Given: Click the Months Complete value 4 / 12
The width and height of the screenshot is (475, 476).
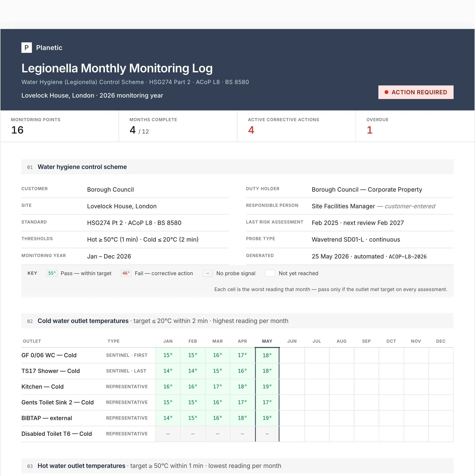Looking at the screenshot, I should pos(139,130).
